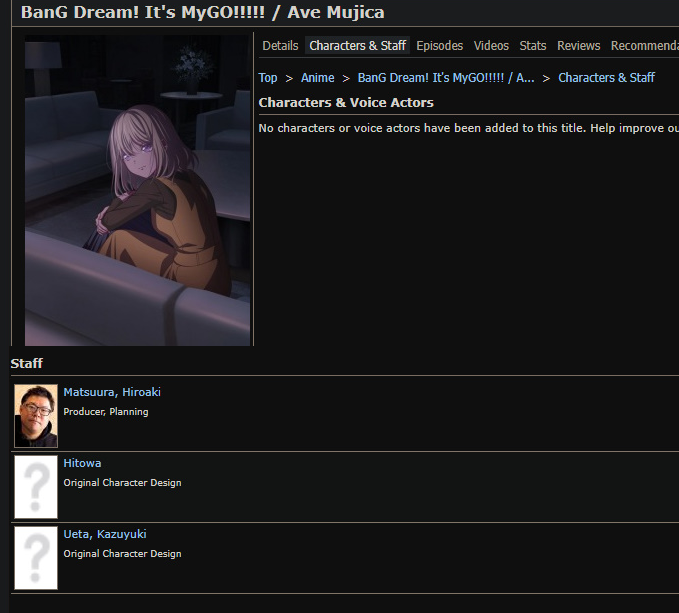This screenshot has width=679, height=613.
Task: Click the page title 'BanG Dream! It's MyGO!!!!! / Ave Mujica'
Action: [203, 12]
